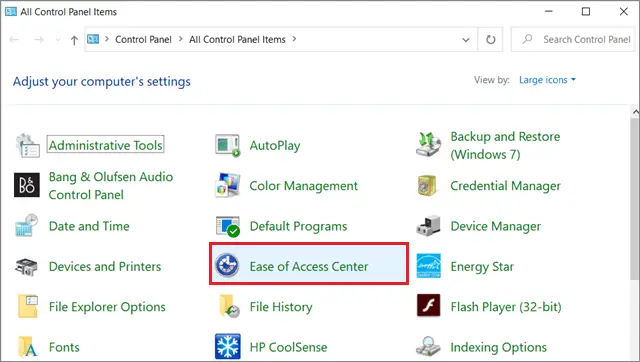Go up one folder level

pyautogui.click(x=74, y=40)
